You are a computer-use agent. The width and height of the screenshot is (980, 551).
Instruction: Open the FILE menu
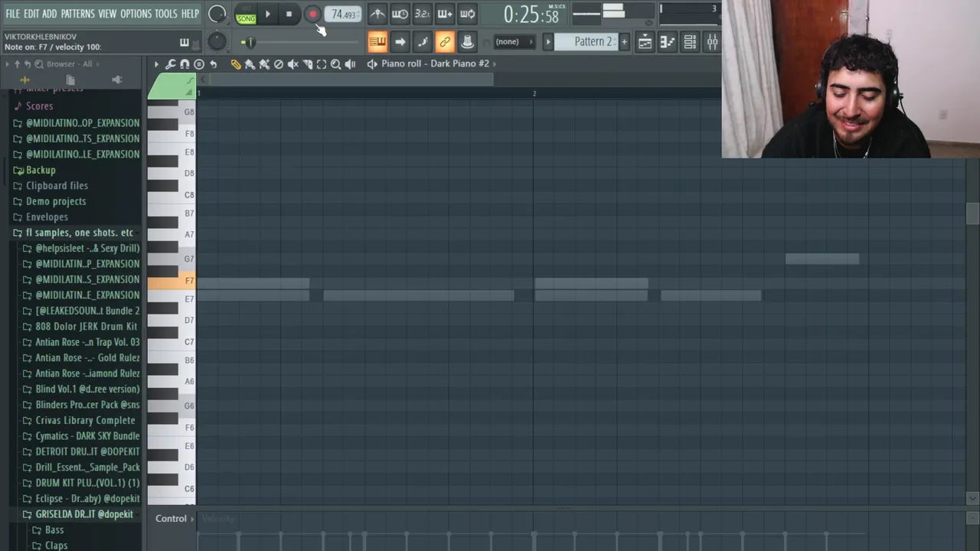[x=13, y=14]
